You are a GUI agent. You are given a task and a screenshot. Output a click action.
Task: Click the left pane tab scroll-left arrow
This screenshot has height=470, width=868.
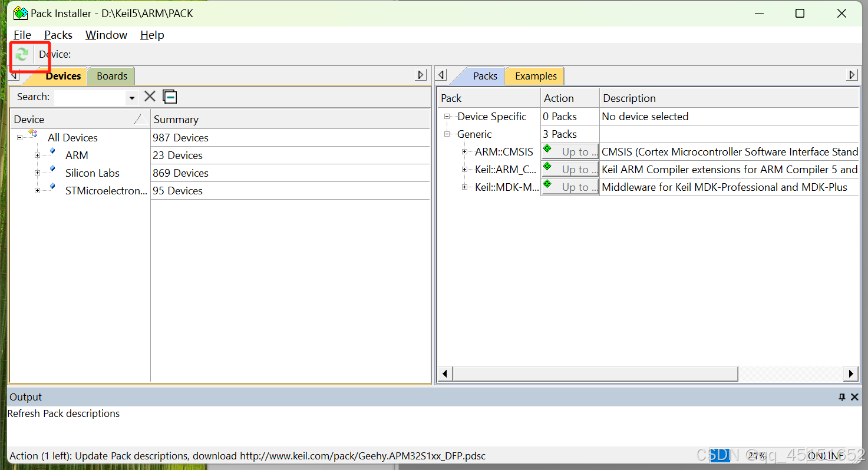15,75
